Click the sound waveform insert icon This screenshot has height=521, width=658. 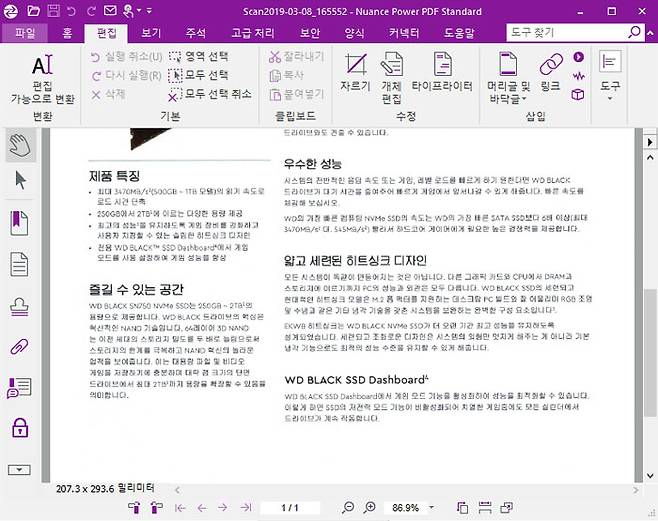[x=578, y=76]
